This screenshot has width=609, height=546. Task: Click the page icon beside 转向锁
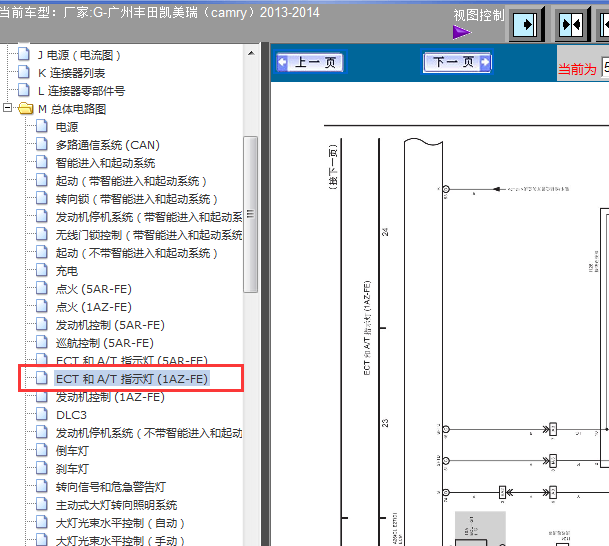pos(42,198)
